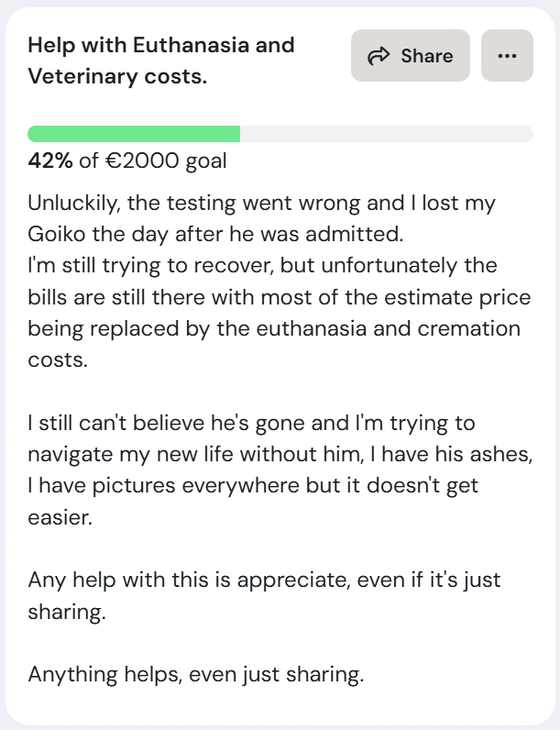Viewport: 560px width, 730px height.
Task: Click the grey unfilled part of progress bar
Action: pyautogui.click(x=386, y=134)
